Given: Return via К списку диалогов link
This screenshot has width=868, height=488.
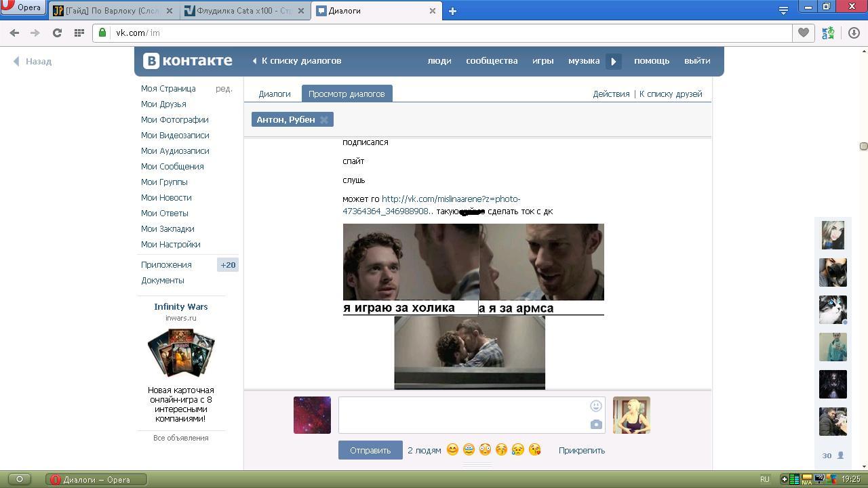Looking at the screenshot, I should pos(297,61).
